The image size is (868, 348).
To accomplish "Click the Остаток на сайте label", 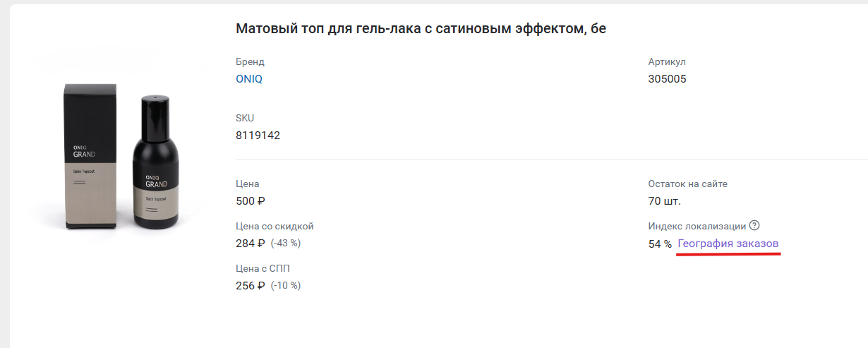I will click(688, 184).
